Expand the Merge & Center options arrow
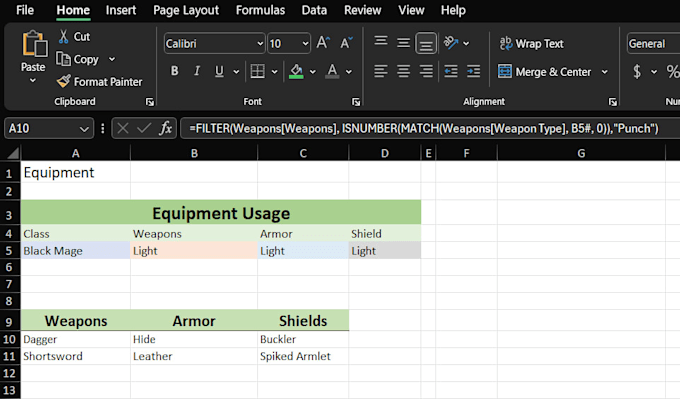 605,72
